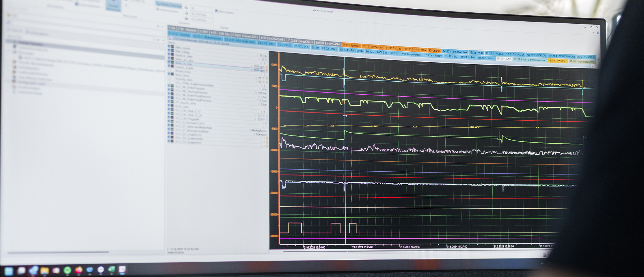The height and width of the screenshot is (277, 644).
Task: Click the 'Transport' value in signal list
Action: [x=261, y=134]
